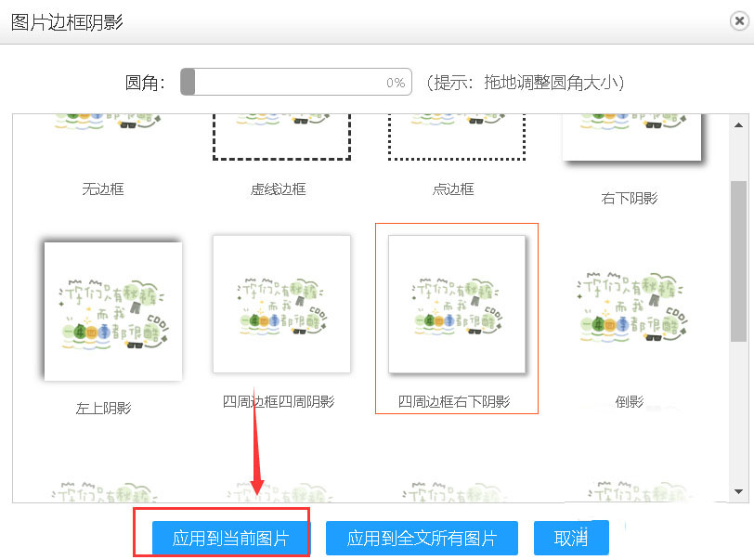754x560 pixels.
Task: Click the vertical scrollbar thumb
Action: click(738, 261)
